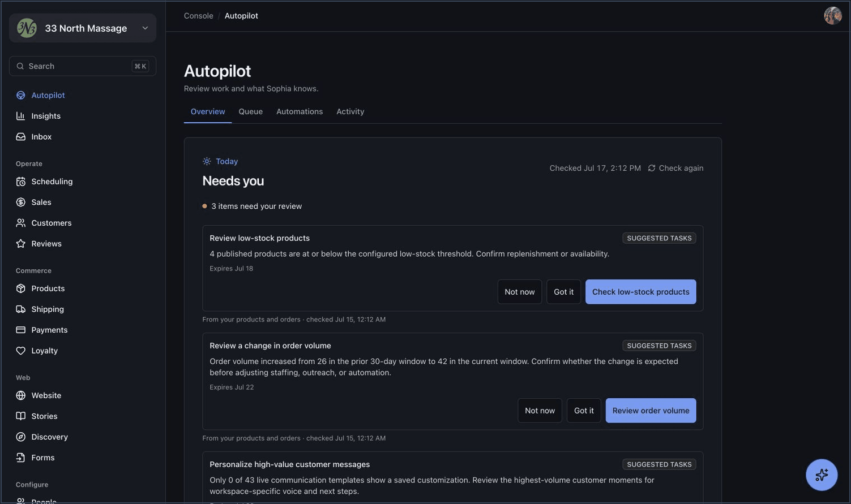Click Got it on order volume card
The image size is (851, 504).
(584, 411)
